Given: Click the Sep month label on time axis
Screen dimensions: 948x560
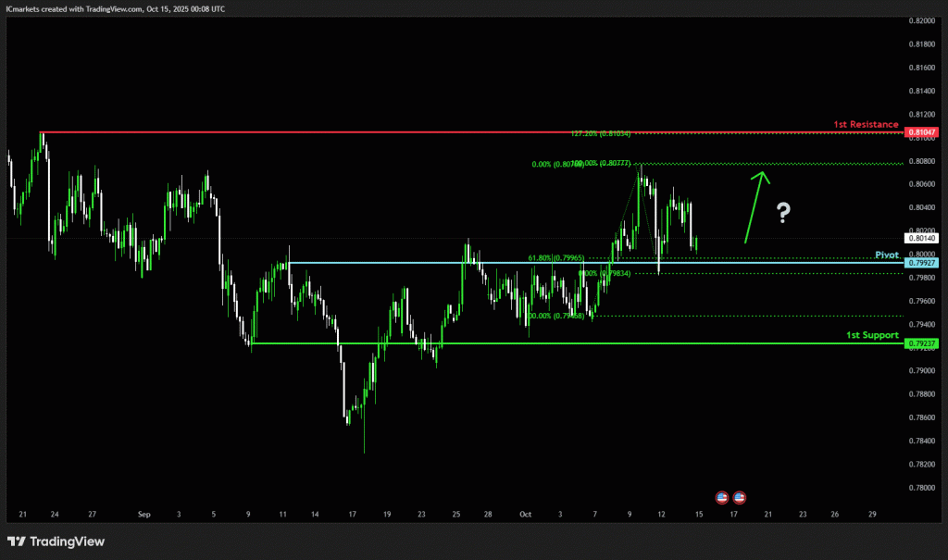Looking at the screenshot, I should coord(143,513).
